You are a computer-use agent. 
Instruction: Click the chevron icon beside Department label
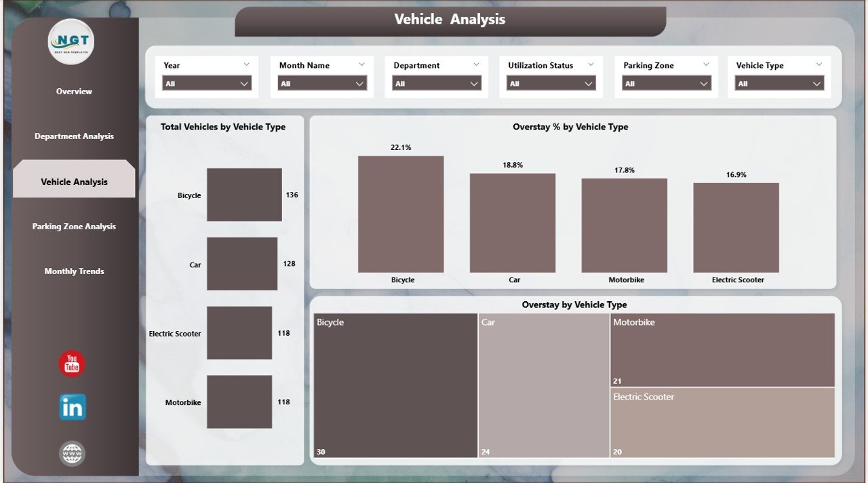[x=476, y=64]
